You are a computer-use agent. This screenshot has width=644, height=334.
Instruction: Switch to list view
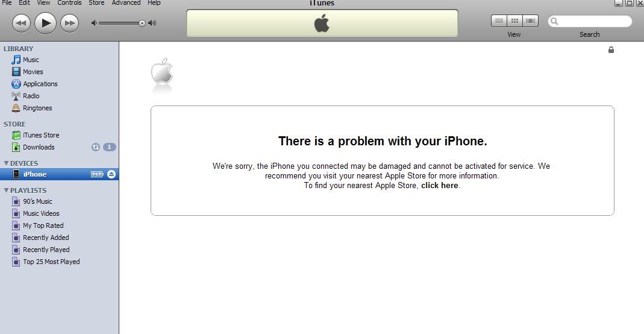click(x=499, y=20)
